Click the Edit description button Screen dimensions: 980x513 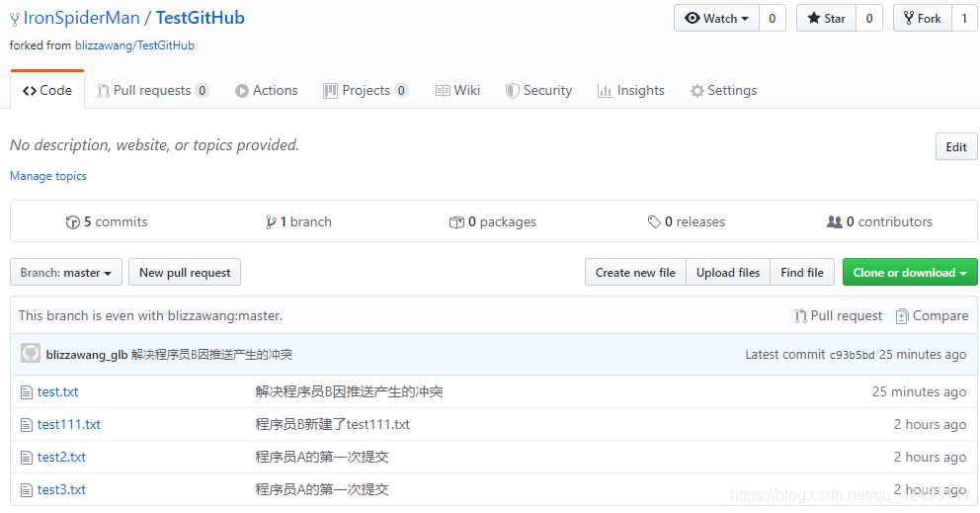click(956, 146)
